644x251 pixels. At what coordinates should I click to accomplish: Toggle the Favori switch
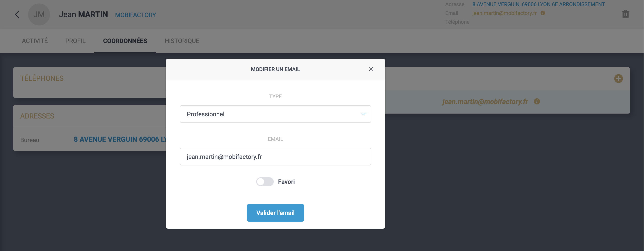(x=265, y=182)
